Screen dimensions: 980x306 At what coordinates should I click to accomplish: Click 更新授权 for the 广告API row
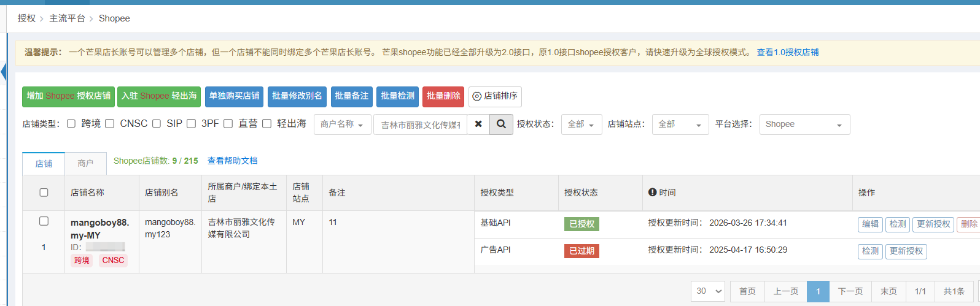[x=906, y=251]
